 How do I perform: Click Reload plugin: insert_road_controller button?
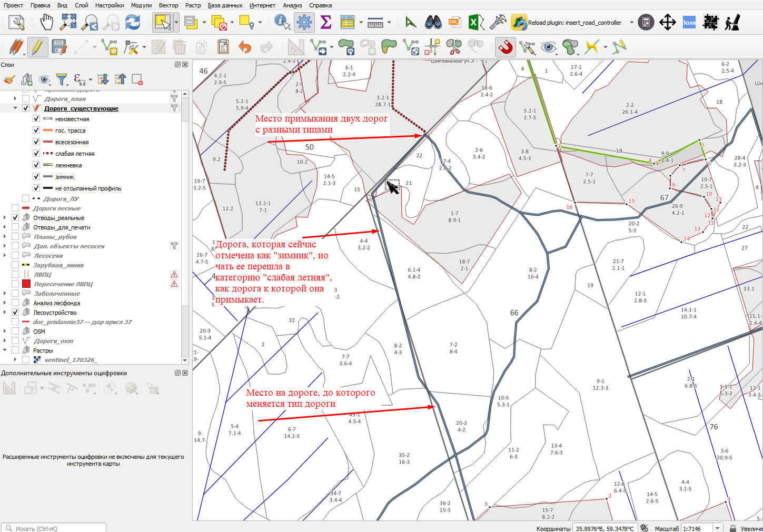567,23
